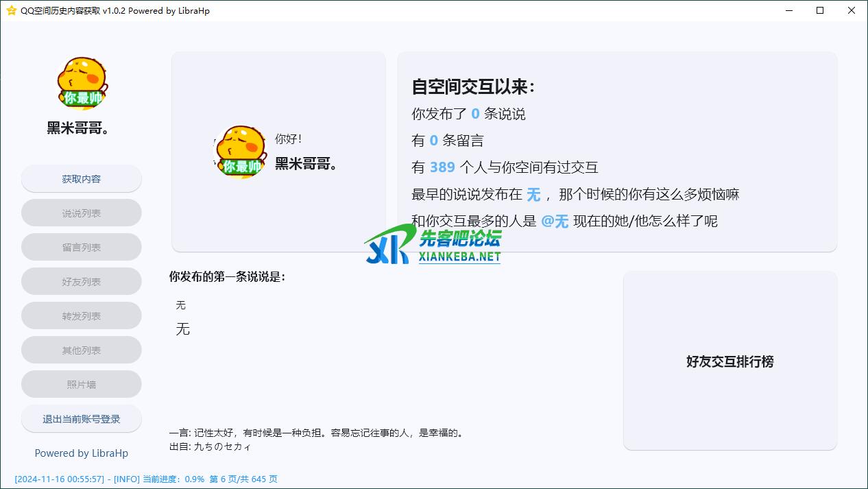Click the line 你发布了 0 条说说
Screen dimensions: 868x489
[x=468, y=114]
